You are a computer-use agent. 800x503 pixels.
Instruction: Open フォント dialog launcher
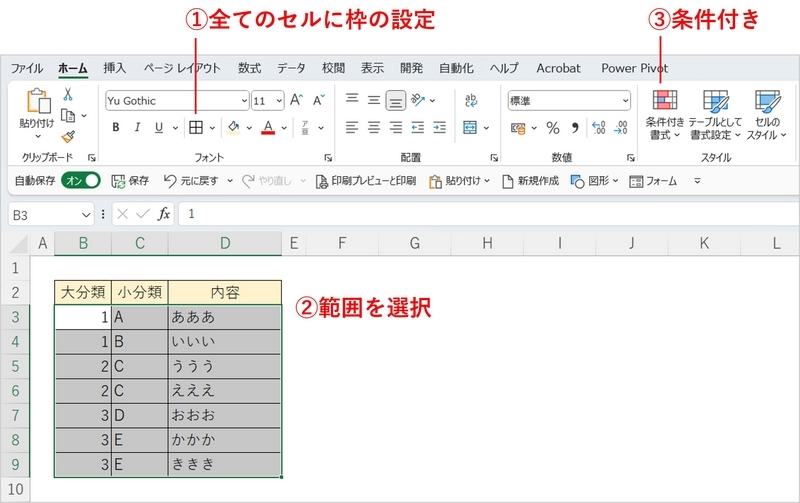328,158
